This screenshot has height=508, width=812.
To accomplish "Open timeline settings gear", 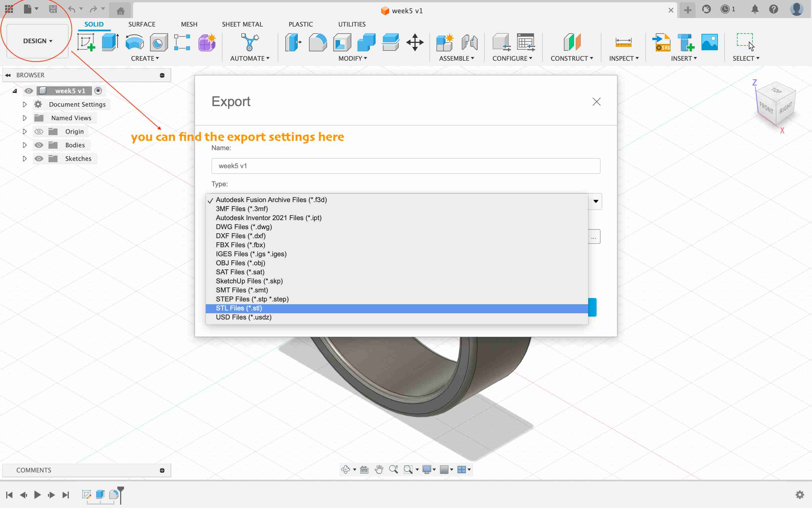I will tap(800, 494).
